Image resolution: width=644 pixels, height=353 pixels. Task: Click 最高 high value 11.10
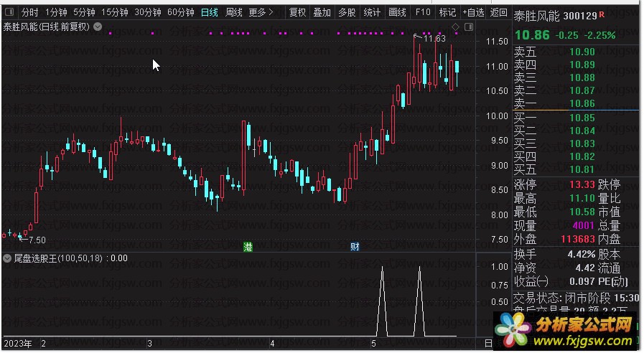[x=582, y=198]
